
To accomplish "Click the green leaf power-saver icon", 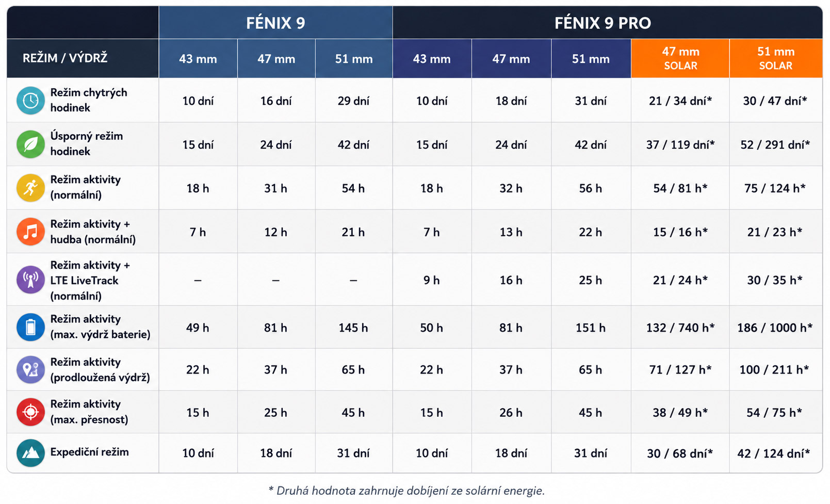I will click(x=30, y=144).
